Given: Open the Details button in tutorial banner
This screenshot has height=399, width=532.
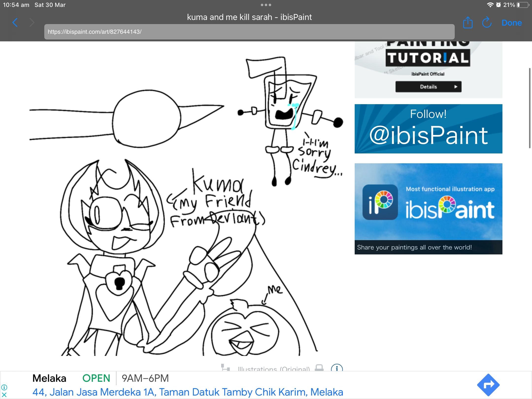Looking at the screenshot, I should [428, 87].
